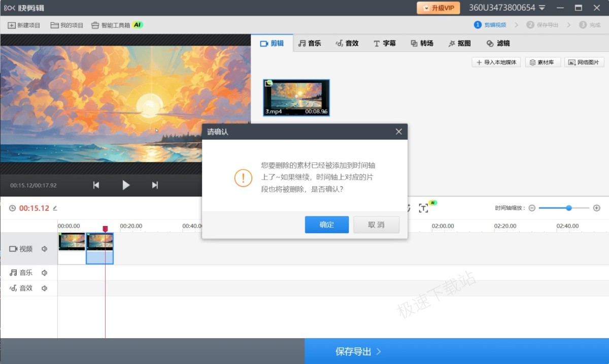Zoom out timeline with minus icon
Viewport: 609px width, 364px height.
pyautogui.click(x=532, y=208)
